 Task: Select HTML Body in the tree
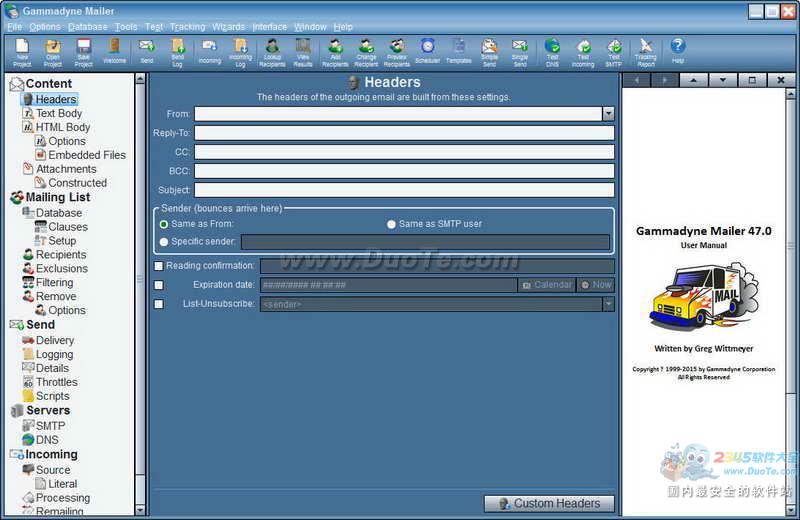pyautogui.click(x=63, y=127)
